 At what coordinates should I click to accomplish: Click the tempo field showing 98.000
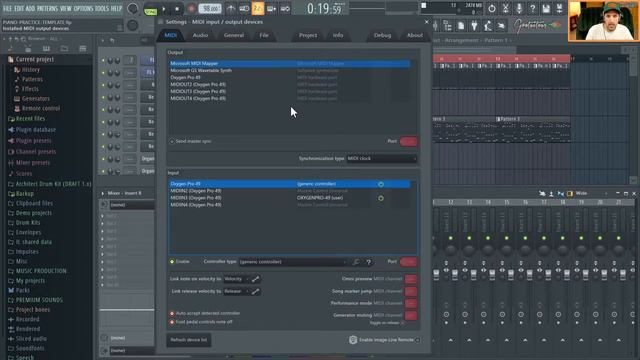point(210,9)
